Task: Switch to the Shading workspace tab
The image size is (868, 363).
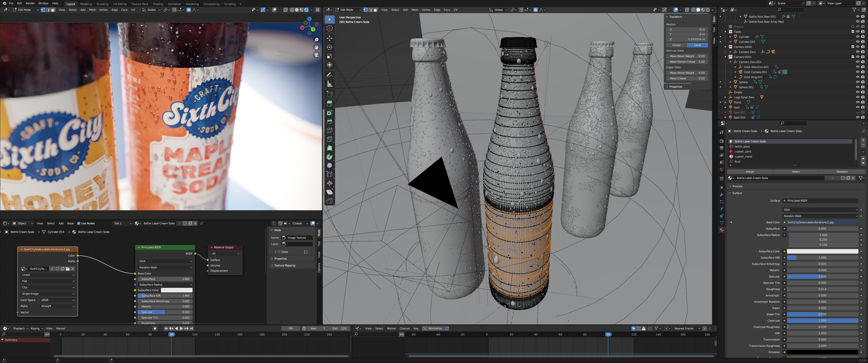Action: (158, 4)
